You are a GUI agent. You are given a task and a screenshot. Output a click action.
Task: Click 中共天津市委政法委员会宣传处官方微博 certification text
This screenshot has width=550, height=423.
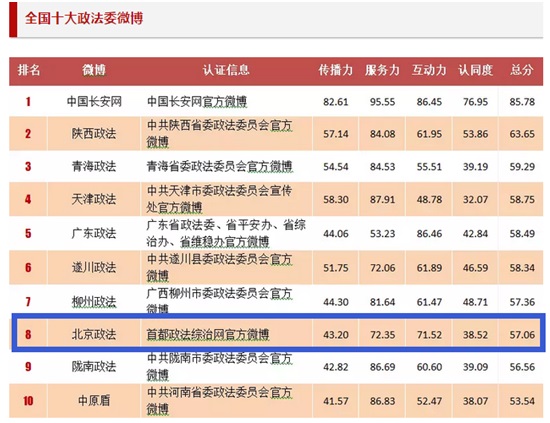[x=219, y=199]
